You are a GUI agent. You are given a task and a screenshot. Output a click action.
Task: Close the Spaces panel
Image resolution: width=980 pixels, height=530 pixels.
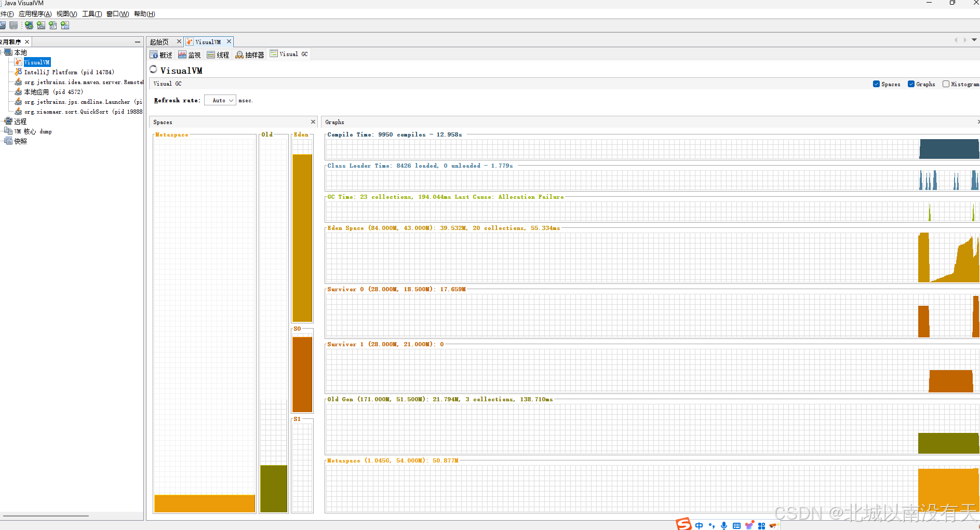tap(313, 121)
